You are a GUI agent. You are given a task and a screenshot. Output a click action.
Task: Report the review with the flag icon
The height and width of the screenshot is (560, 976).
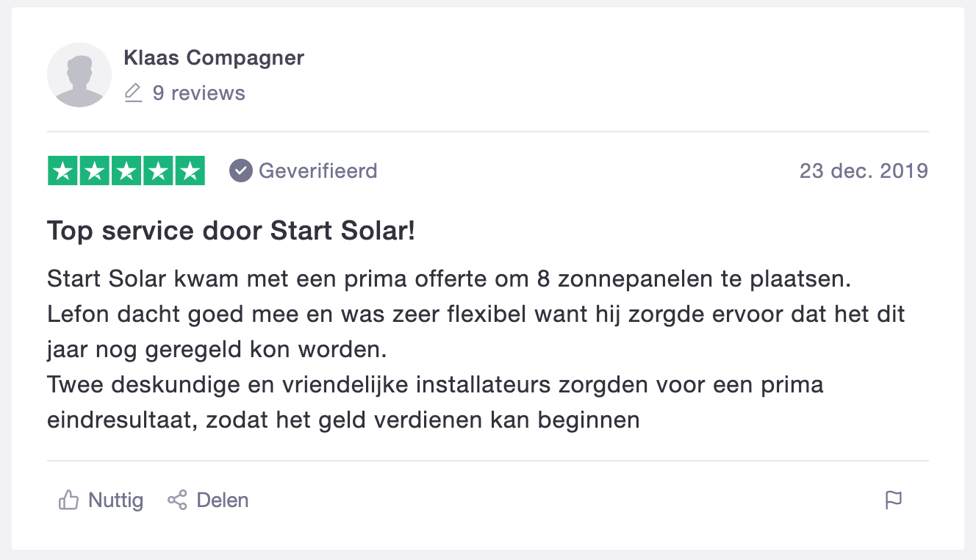pos(894,500)
